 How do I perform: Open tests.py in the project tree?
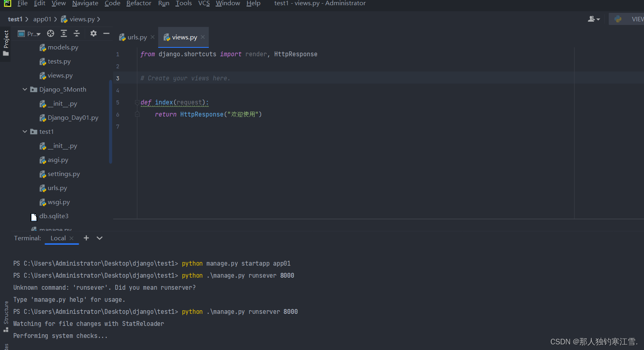(x=55, y=61)
